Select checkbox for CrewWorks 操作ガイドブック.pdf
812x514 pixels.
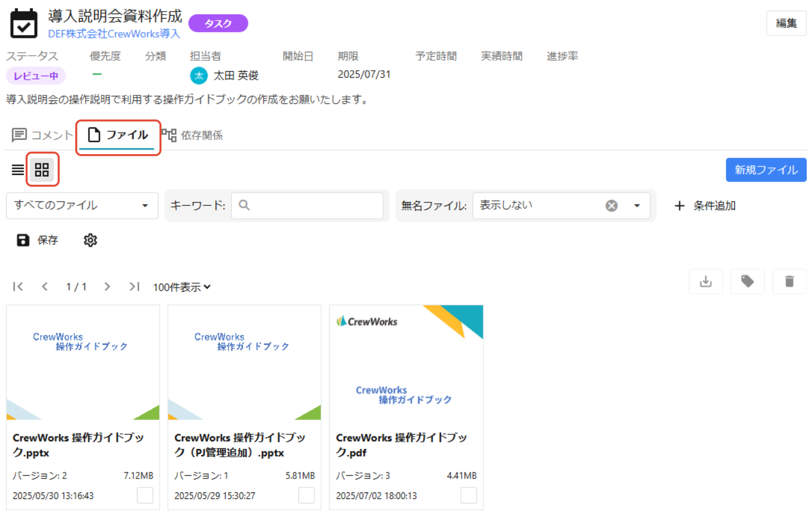click(468, 495)
